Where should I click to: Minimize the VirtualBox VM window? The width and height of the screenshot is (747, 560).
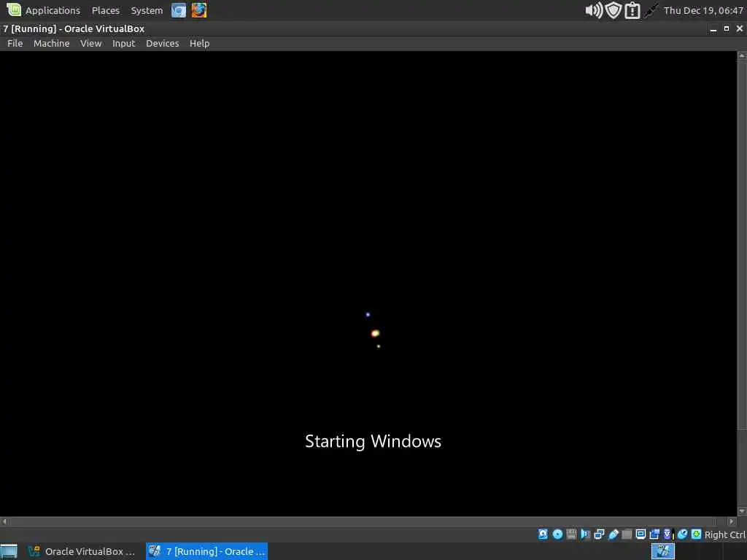pyautogui.click(x=713, y=29)
